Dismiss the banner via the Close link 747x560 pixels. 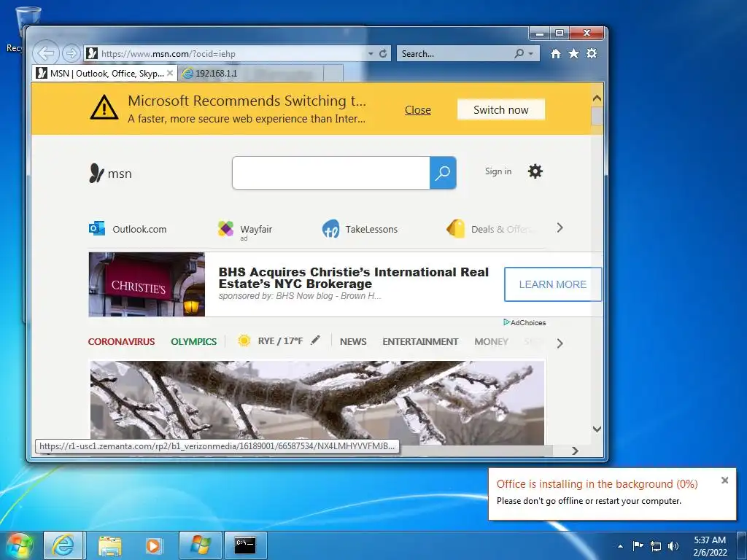(418, 110)
